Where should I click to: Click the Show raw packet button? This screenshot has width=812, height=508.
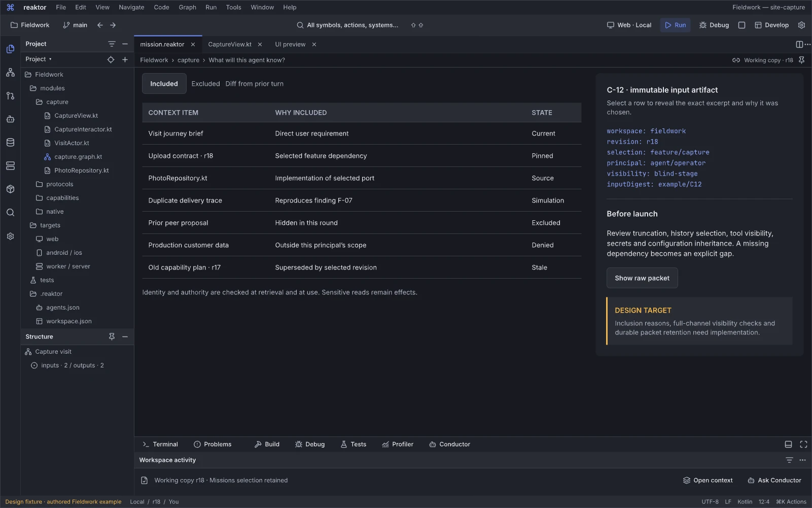642,278
